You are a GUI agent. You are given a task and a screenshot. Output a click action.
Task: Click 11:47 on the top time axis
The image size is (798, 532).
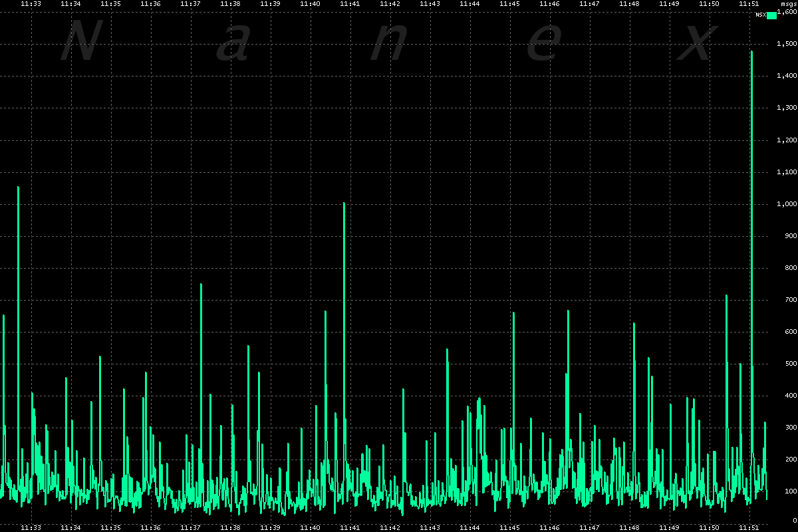(589, 4)
